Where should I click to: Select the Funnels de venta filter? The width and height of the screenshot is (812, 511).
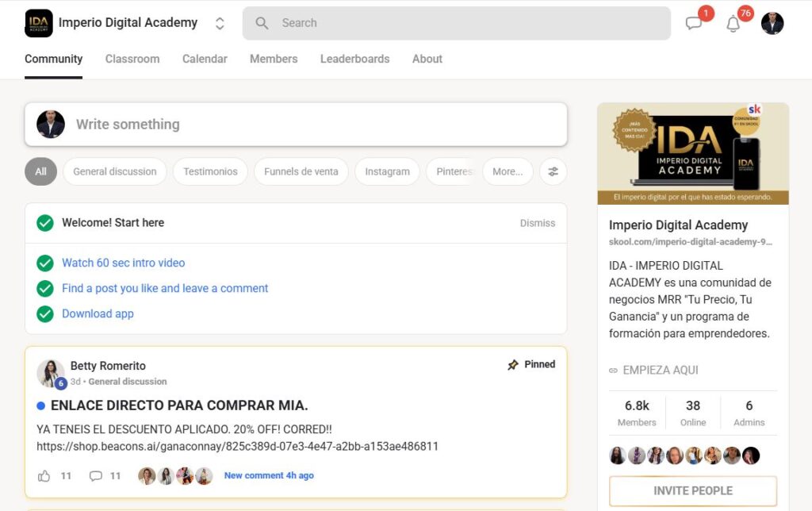click(301, 171)
